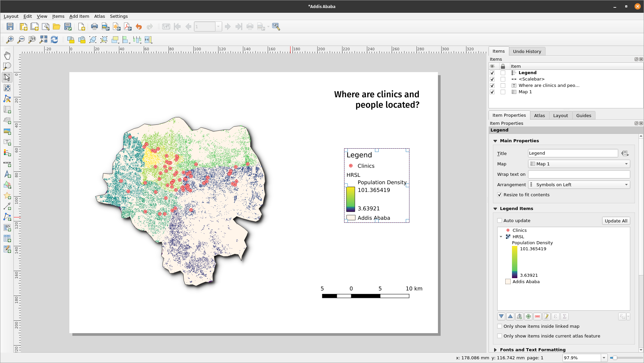The image size is (644, 363).
Task: Open the atlas page number dropdown
Action: 218,27
